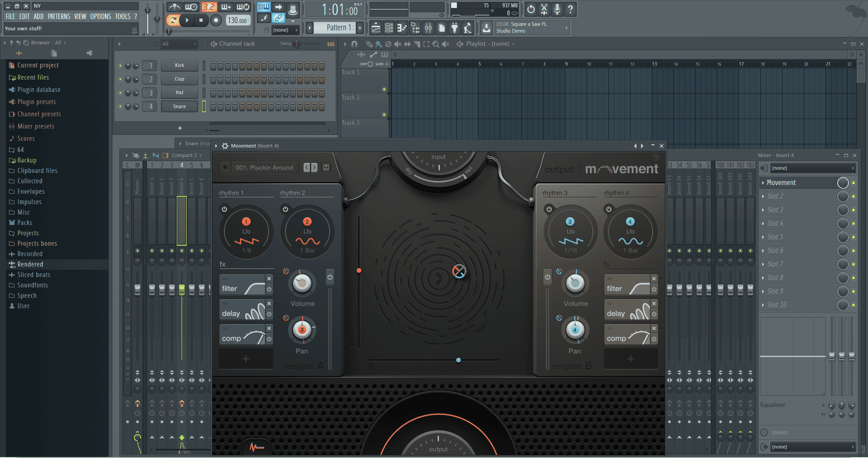Save the Movement preset with disk icon
The image size is (868, 458).
point(326,167)
